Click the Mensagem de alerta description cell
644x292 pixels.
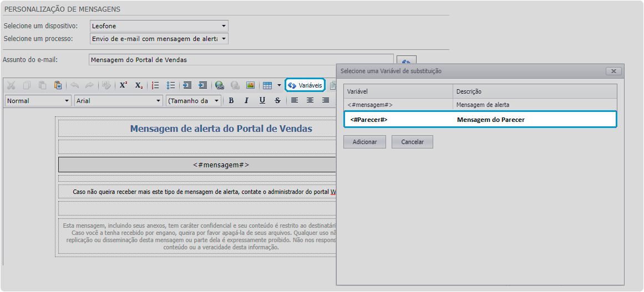(x=483, y=105)
